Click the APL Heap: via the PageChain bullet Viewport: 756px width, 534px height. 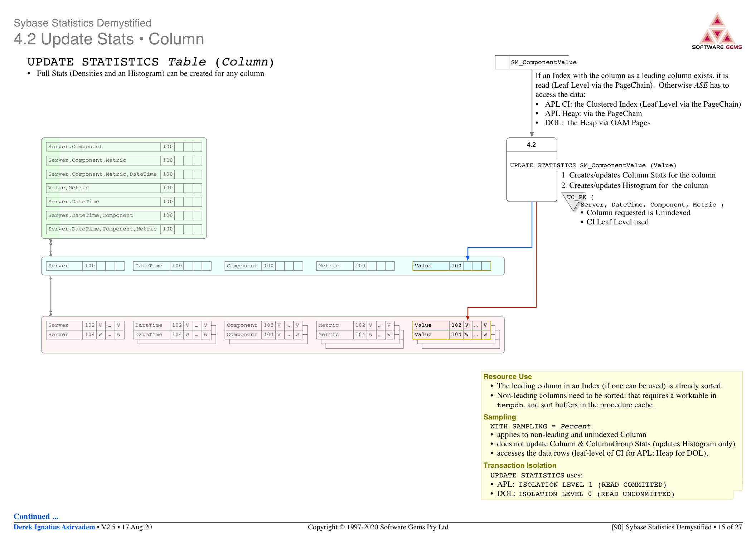pyautogui.click(x=589, y=113)
